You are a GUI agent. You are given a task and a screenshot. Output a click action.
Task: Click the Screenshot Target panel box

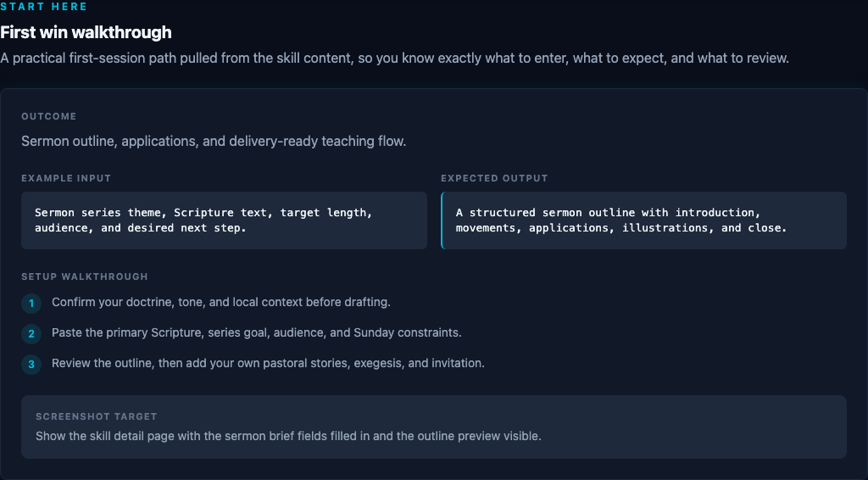click(x=434, y=427)
